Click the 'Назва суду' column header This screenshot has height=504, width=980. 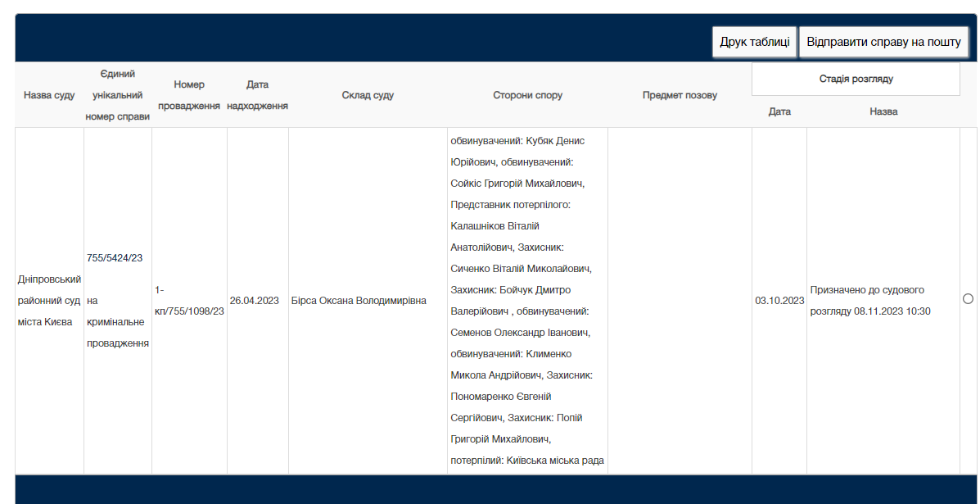tap(49, 95)
